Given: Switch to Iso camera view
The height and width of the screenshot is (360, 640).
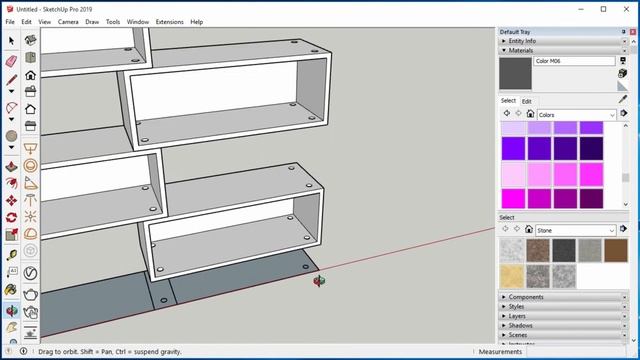Looking at the screenshot, I should 31,40.
